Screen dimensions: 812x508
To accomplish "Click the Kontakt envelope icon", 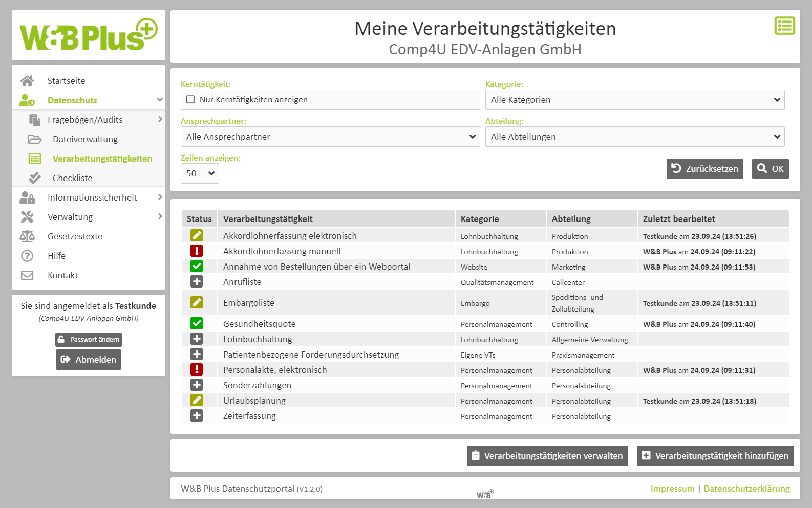I will 27,275.
